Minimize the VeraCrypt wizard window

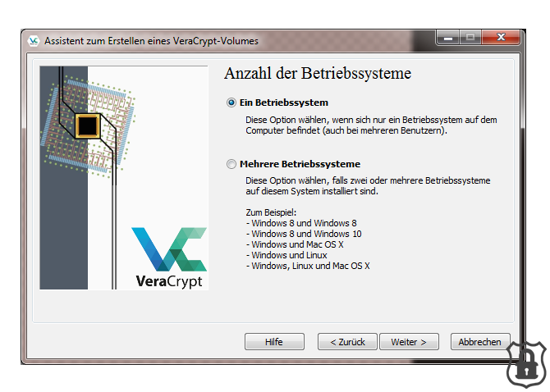(x=448, y=38)
